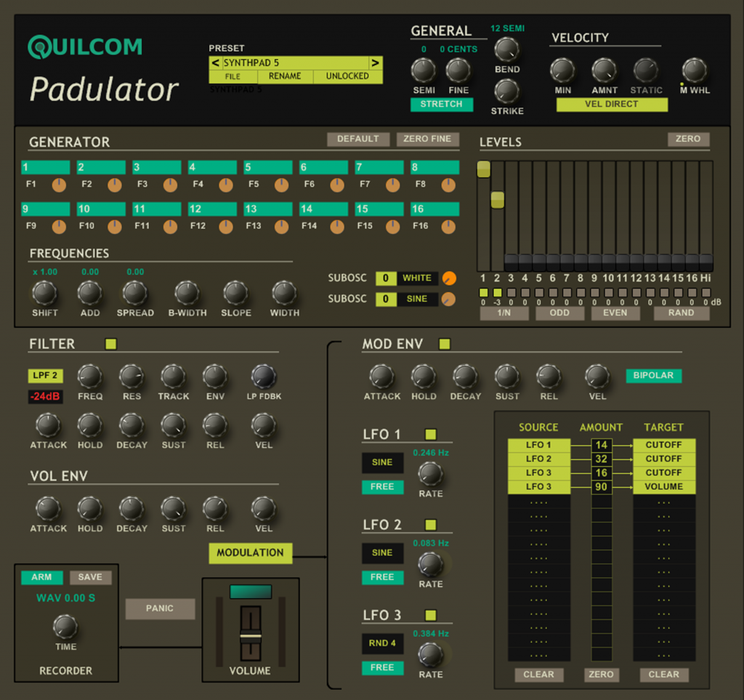744x700 pixels.
Task: Click the LFO 1 RATE knob
Action: pyautogui.click(x=430, y=473)
